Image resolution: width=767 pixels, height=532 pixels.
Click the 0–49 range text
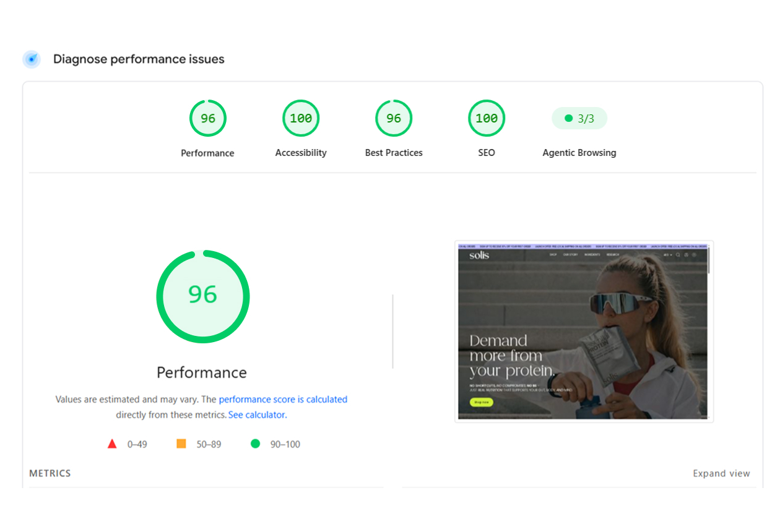tap(137, 444)
